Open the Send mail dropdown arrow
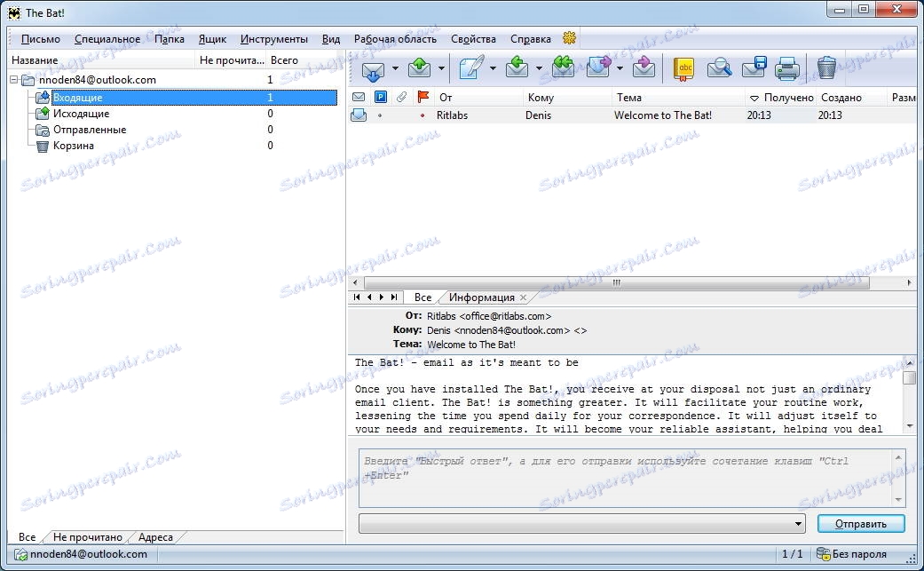Image resolution: width=924 pixels, height=571 pixels. [441, 68]
